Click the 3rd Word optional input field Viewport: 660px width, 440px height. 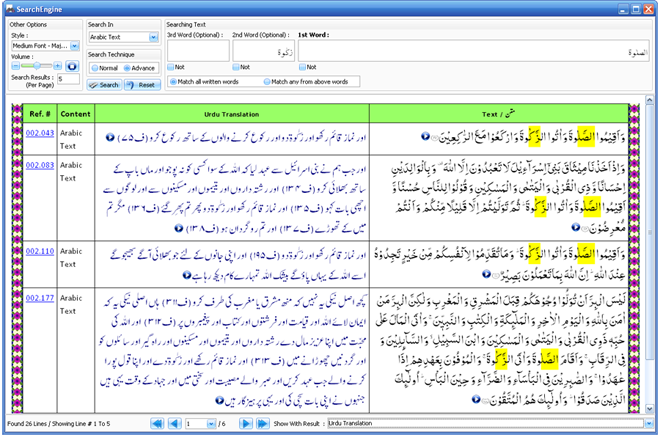(x=198, y=52)
